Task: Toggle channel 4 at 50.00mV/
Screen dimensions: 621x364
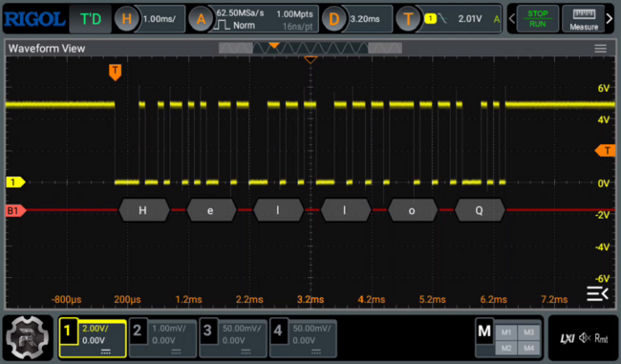Action: [303, 338]
